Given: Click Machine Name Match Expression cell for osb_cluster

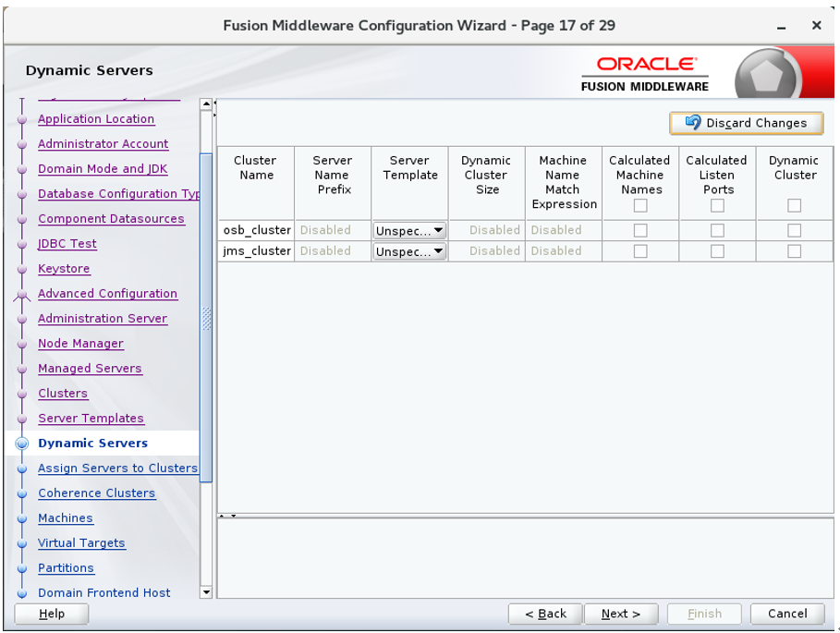Looking at the screenshot, I should [564, 230].
